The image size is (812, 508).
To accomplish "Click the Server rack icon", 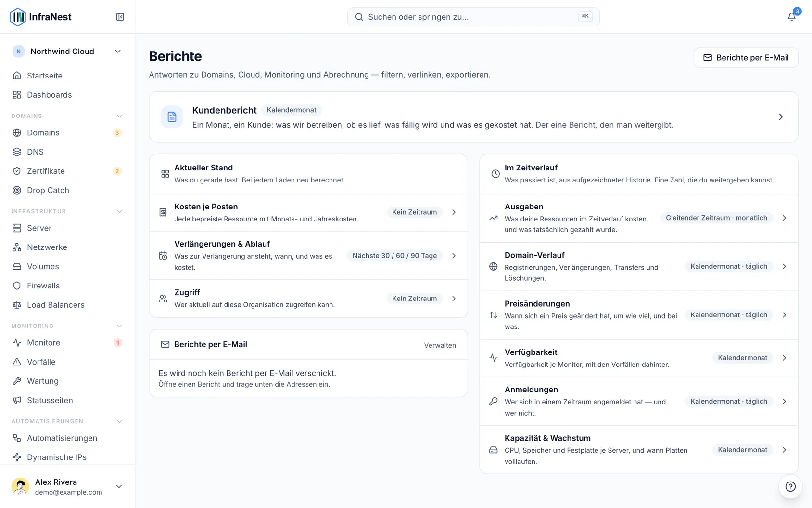I will 17,228.
